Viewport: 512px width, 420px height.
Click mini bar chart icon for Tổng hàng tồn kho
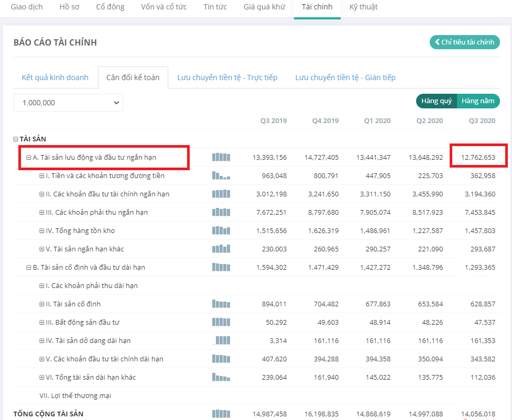(221, 230)
